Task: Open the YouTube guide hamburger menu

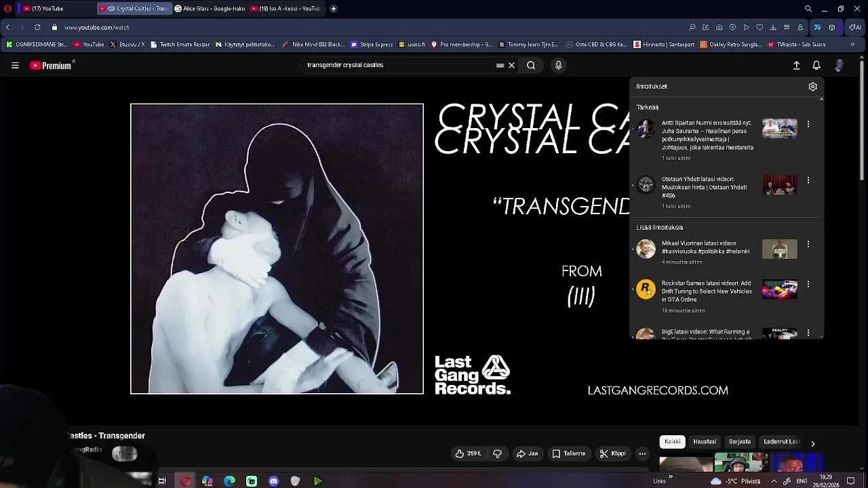Action: click(15, 66)
